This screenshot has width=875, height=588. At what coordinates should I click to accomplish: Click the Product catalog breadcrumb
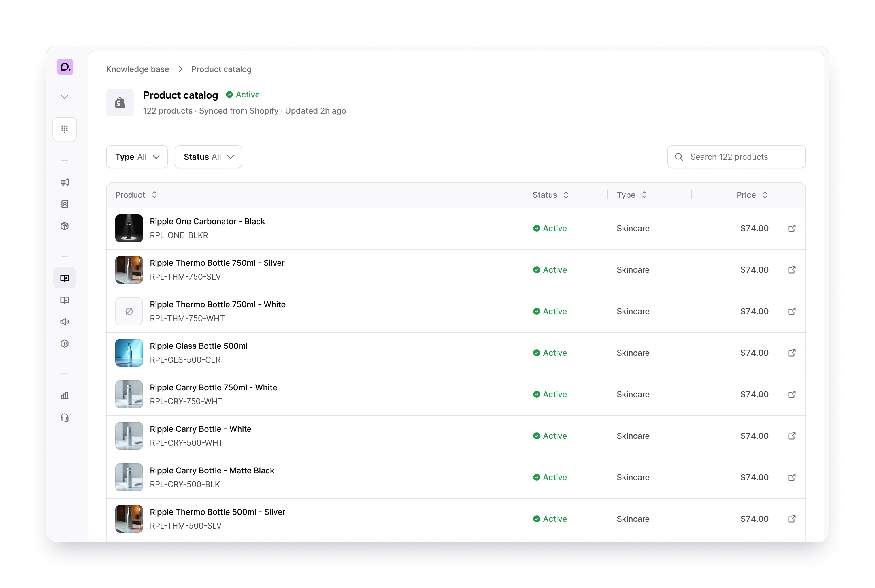point(221,69)
